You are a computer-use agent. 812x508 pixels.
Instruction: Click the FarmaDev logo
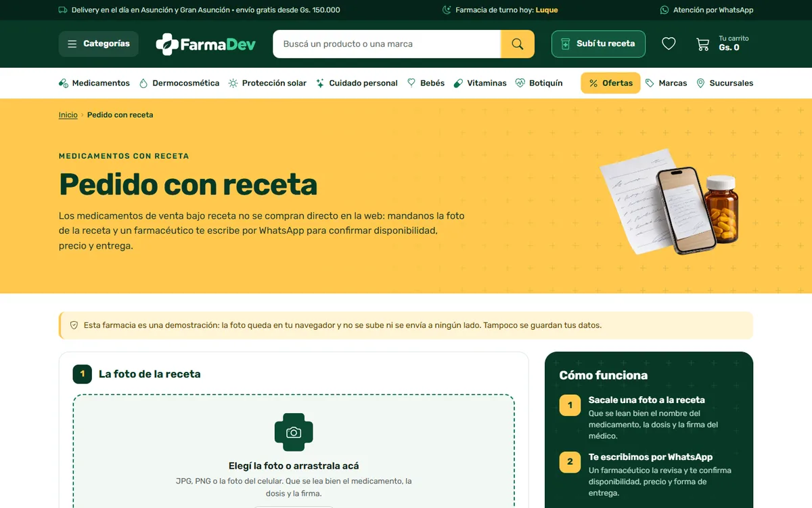pos(206,44)
